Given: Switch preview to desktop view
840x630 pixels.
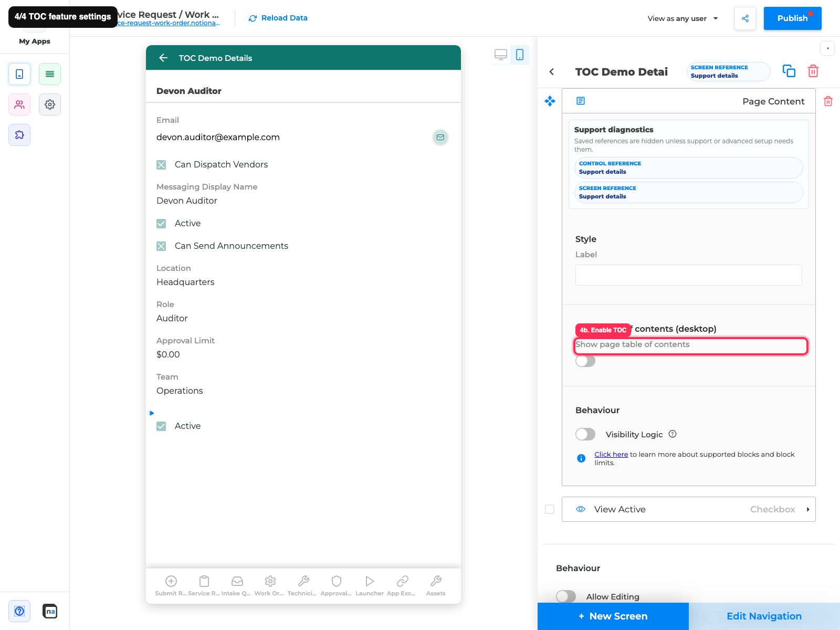Looking at the screenshot, I should (501, 55).
